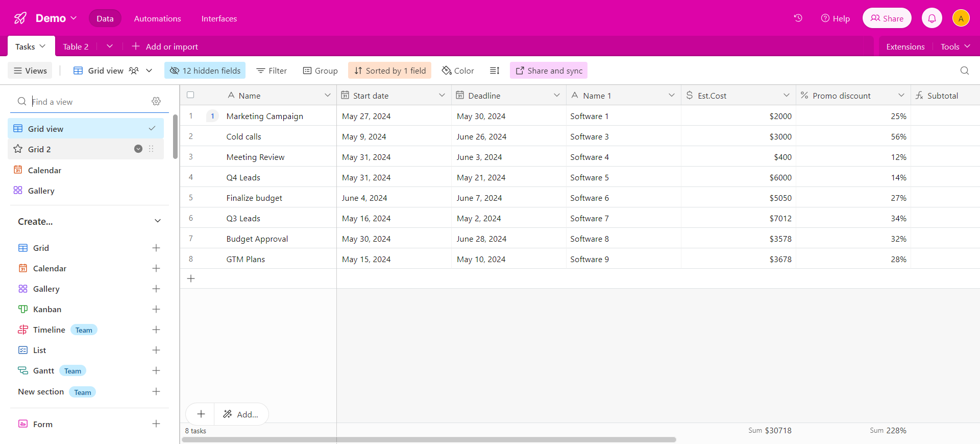Click the collaborators icon beside Grid view
Screen dimensions: 980x444
point(134,71)
